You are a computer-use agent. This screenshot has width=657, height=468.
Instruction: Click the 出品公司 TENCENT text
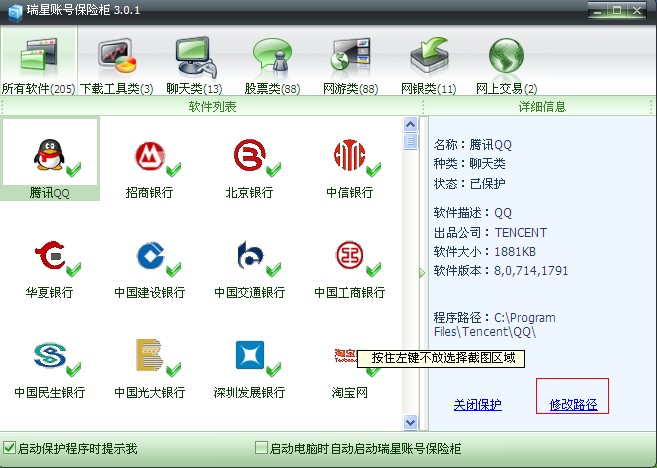click(490, 232)
